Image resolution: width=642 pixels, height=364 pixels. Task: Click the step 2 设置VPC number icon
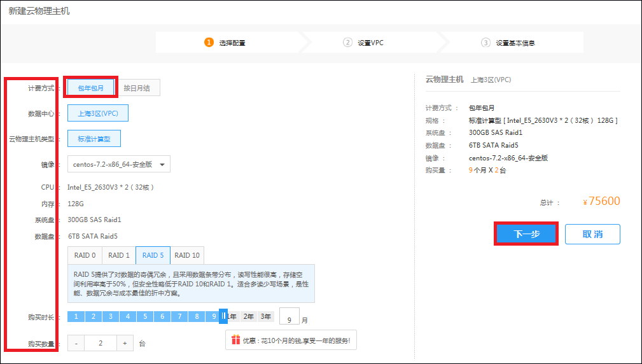pos(347,43)
